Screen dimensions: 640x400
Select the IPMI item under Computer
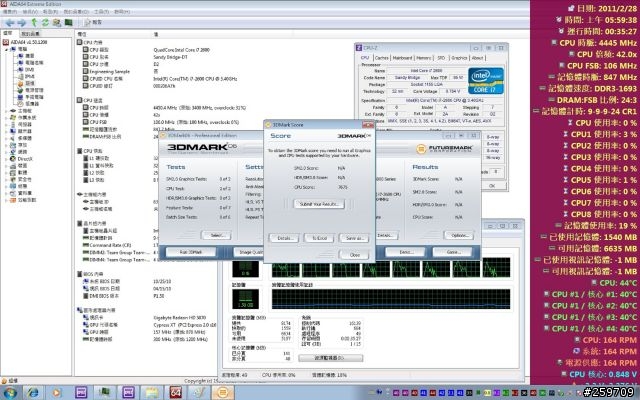26,76
